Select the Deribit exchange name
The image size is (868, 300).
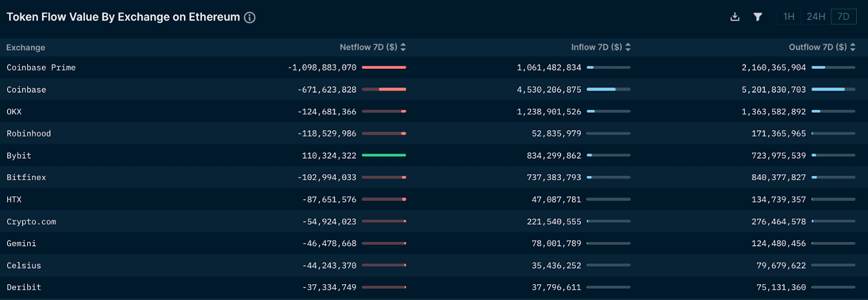[24, 288]
